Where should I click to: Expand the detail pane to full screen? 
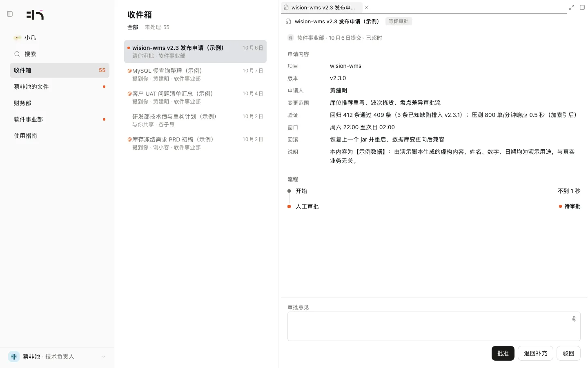(x=572, y=7)
